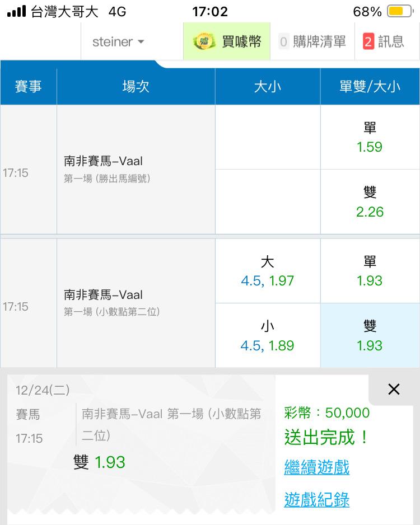The width and height of the screenshot is (420, 525).
Task: Select 小 4.5, 1.89 option
Action: pyautogui.click(x=268, y=336)
